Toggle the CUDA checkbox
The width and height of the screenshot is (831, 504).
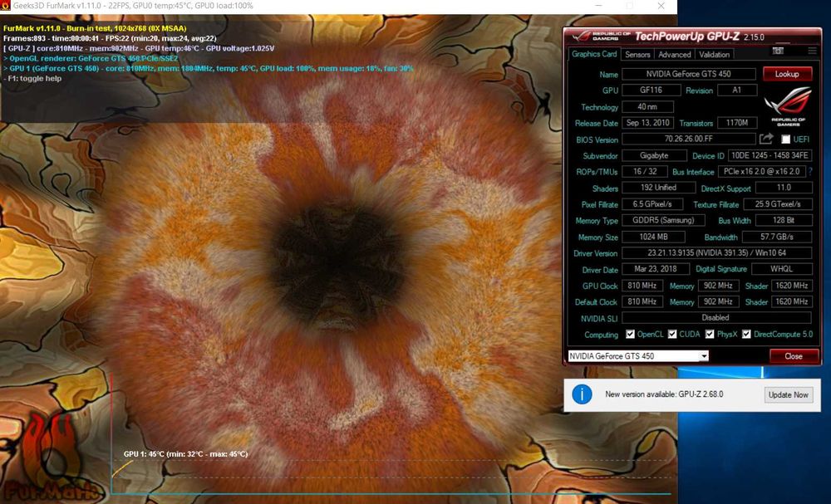(x=672, y=334)
